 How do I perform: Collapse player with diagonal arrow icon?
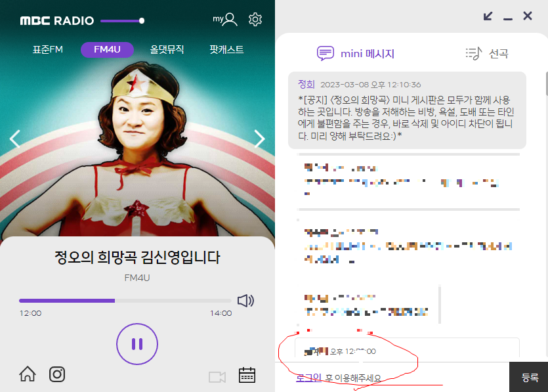pos(488,16)
